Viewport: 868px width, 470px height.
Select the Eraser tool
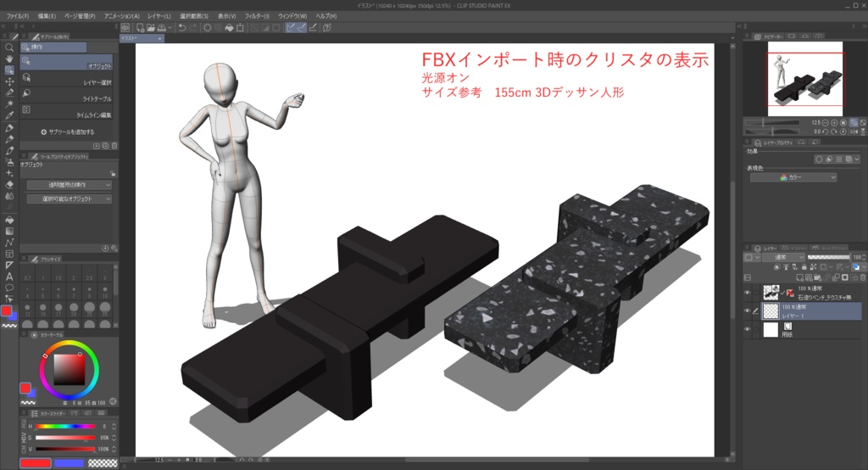coord(8,185)
